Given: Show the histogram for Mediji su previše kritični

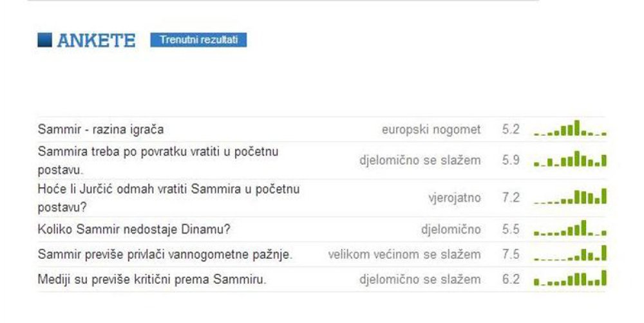Looking at the screenshot, I should coord(570,278).
